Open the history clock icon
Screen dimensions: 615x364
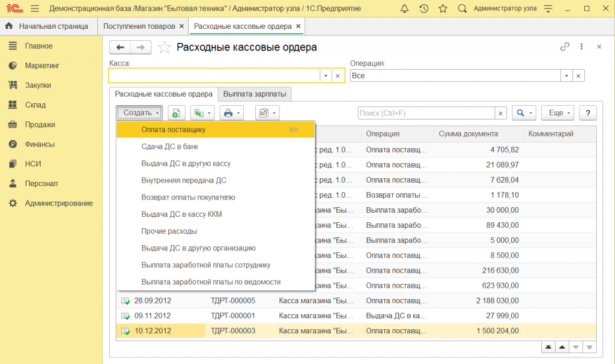pyautogui.click(x=423, y=9)
